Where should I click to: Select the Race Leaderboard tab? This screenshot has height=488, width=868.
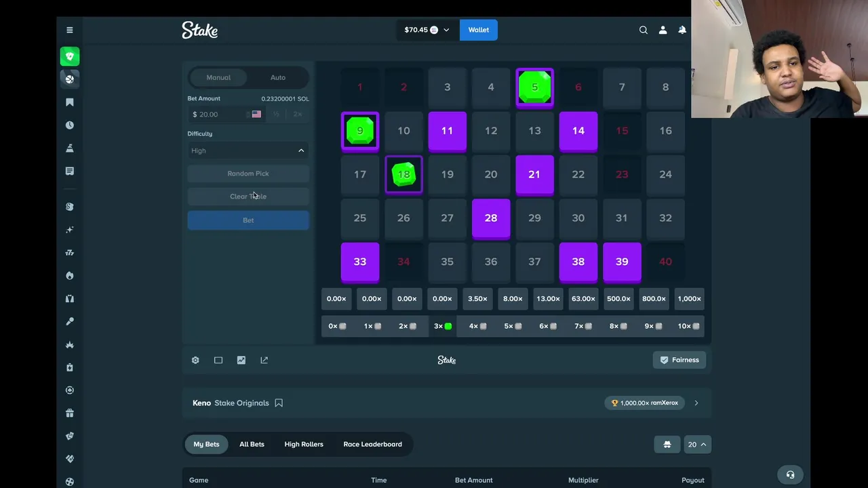tap(372, 445)
